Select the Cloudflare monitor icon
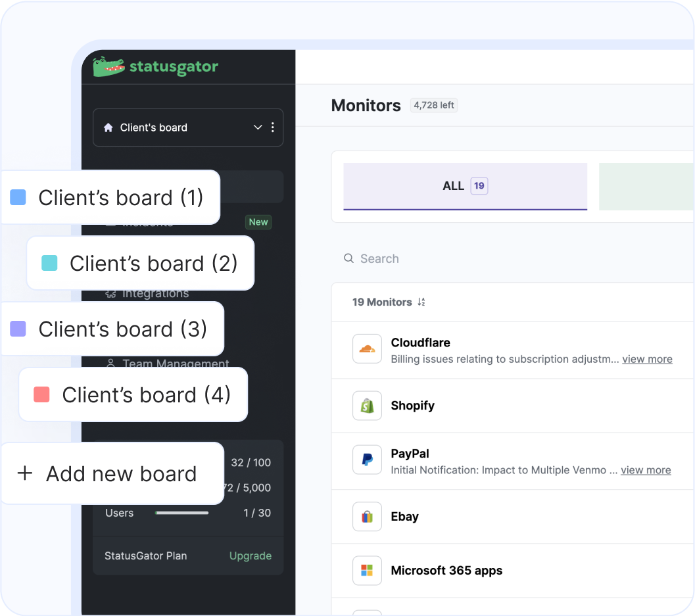 click(x=367, y=349)
